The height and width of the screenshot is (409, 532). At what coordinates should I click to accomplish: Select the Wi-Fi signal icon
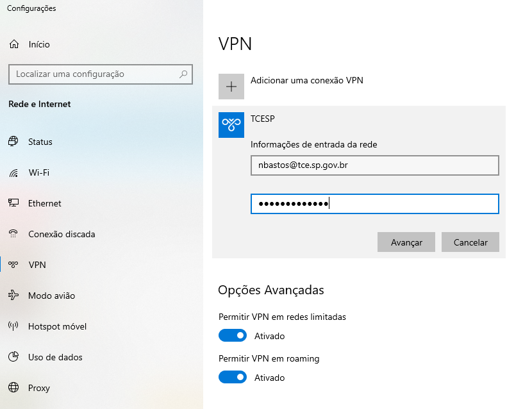(13, 172)
